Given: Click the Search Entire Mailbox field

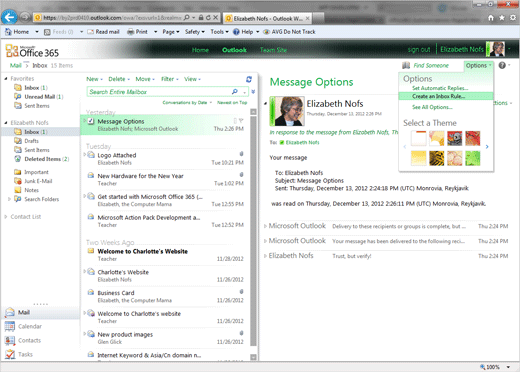Looking at the screenshot, I should click(160, 92).
